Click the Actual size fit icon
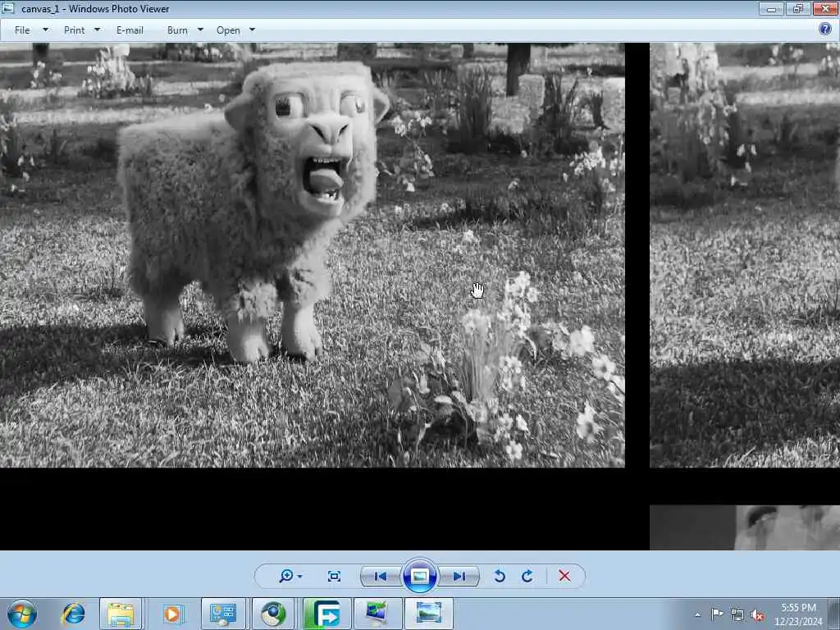840x630 pixels. coord(334,576)
